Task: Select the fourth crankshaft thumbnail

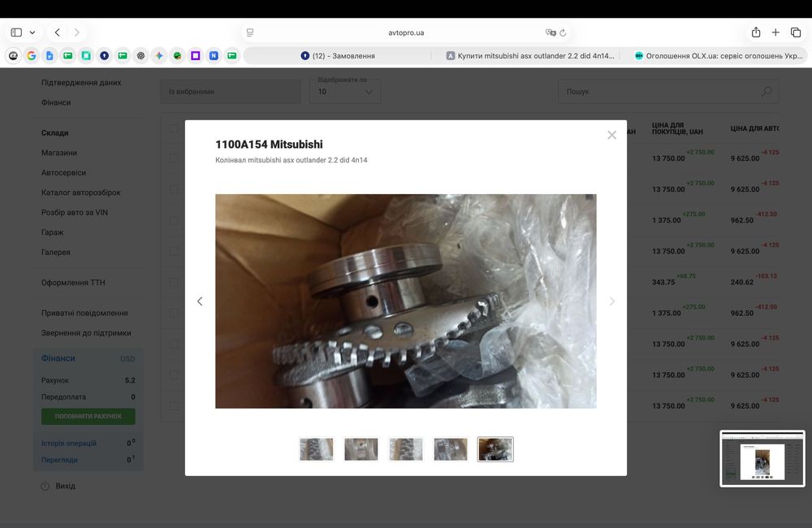Action: 451,449
